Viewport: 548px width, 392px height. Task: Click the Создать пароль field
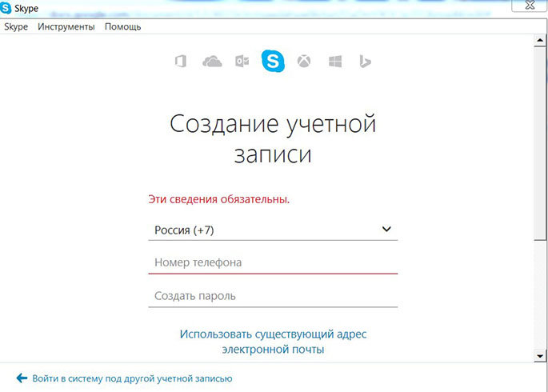273,296
